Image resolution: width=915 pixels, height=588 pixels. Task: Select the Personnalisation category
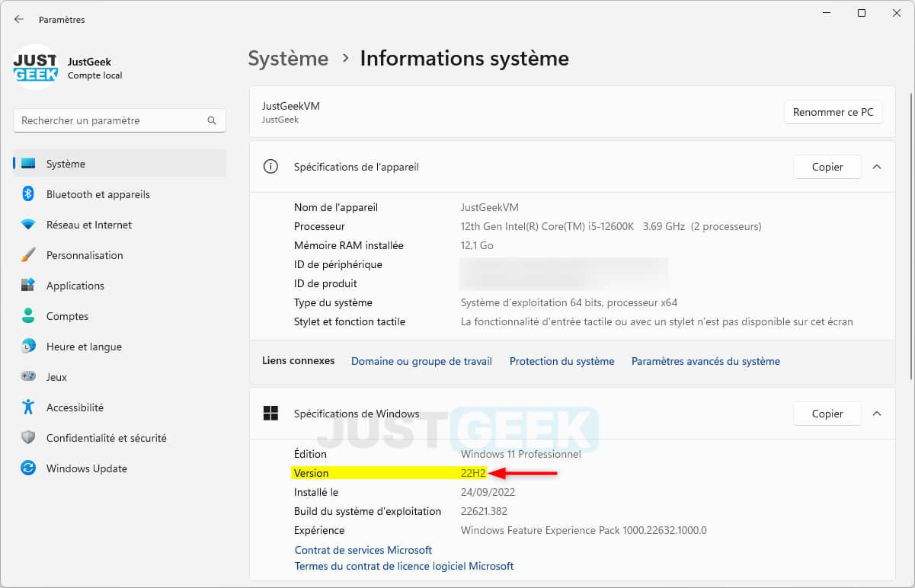120,255
